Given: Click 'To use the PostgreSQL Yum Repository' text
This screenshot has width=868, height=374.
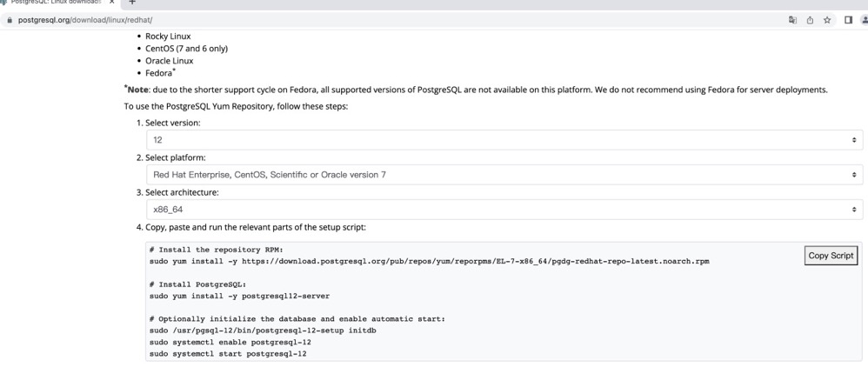Looking at the screenshot, I should 236,106.
